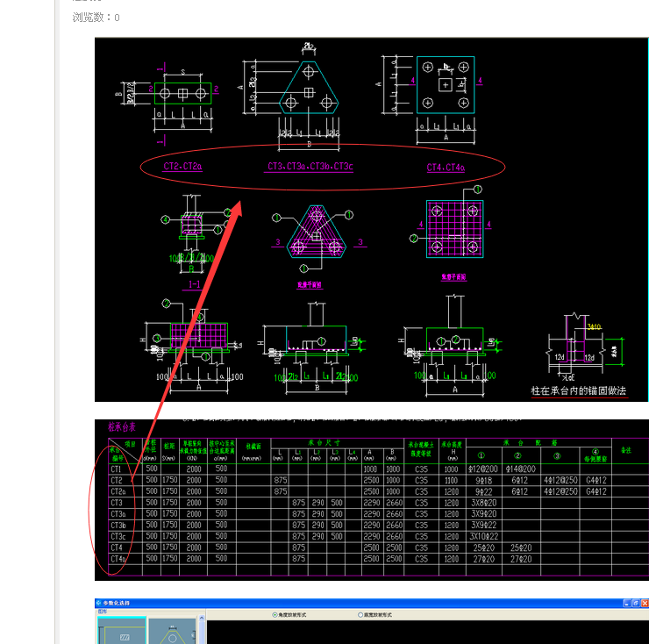This screenshot has height=644, width=649.
Task: Click the CT2a row label in table
Action: pos(118,491)
